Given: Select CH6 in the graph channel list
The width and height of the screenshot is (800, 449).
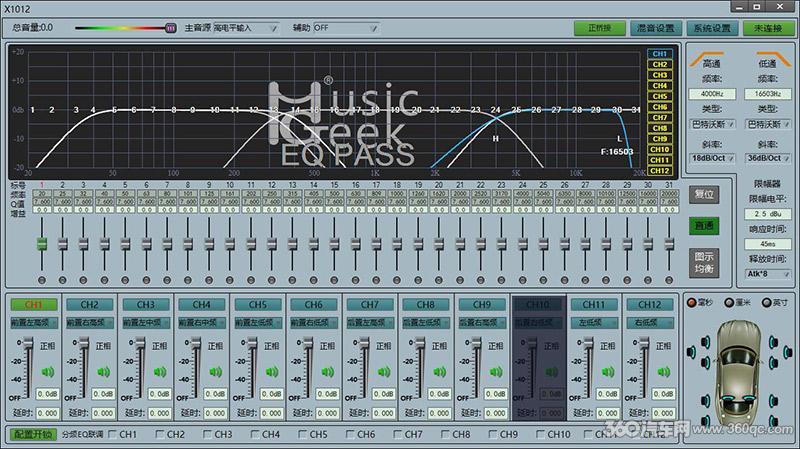Looking at the screenshot, I should [x=660, y=107].
